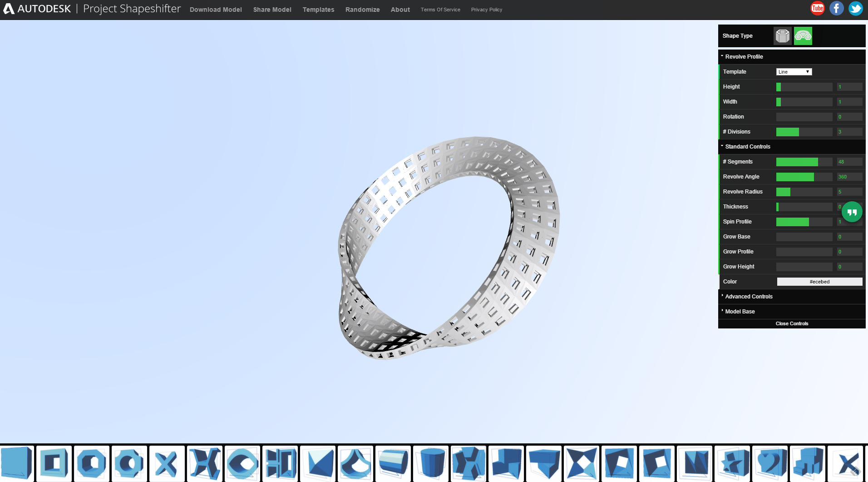Open the Template dropdown showing Line

coord(794,71)
